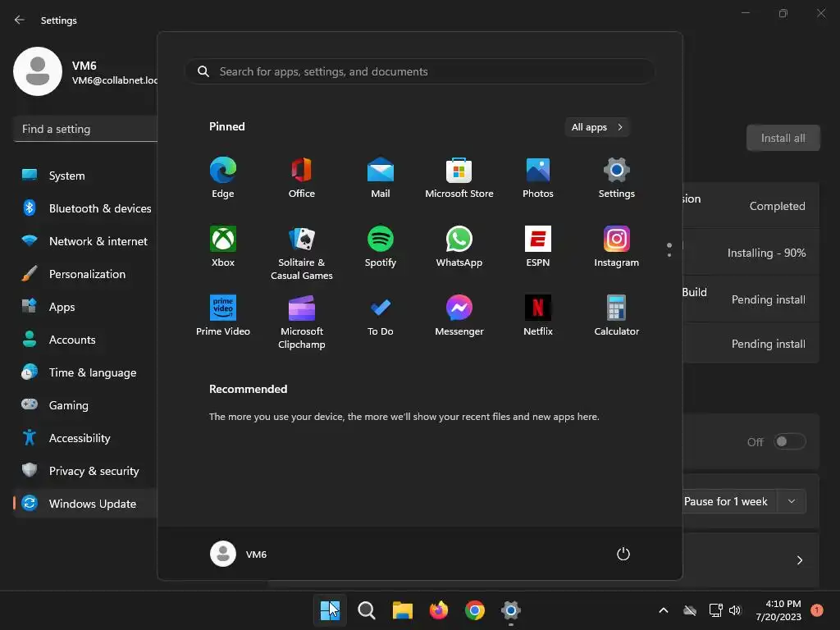The height and width of the screenshot is (630, 840).
Task: Click the Windows Start button on taskbar
Action: (330, 609)
